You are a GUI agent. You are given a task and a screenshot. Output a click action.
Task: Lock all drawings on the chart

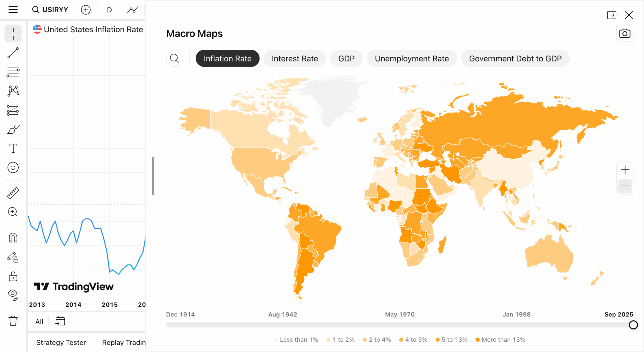click(13, 276)
